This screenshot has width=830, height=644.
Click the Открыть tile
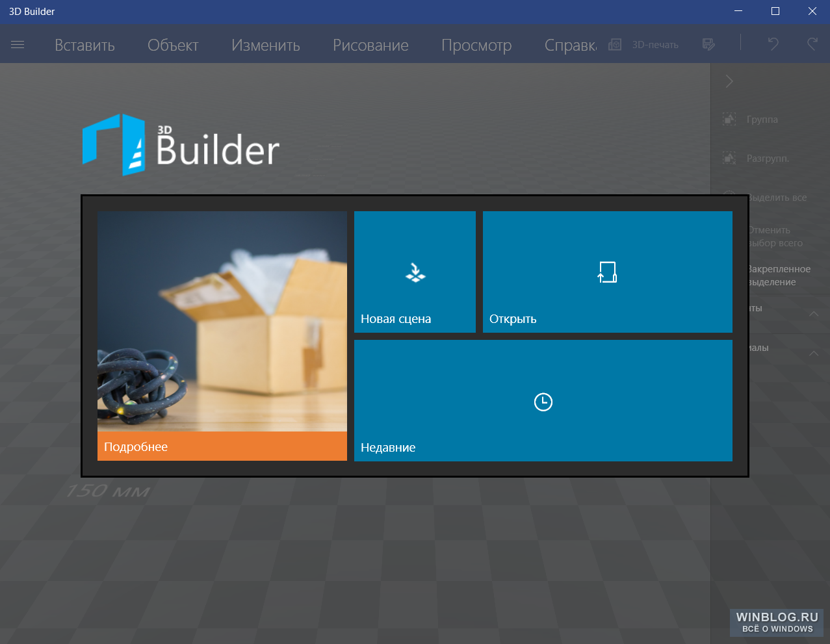608,272
